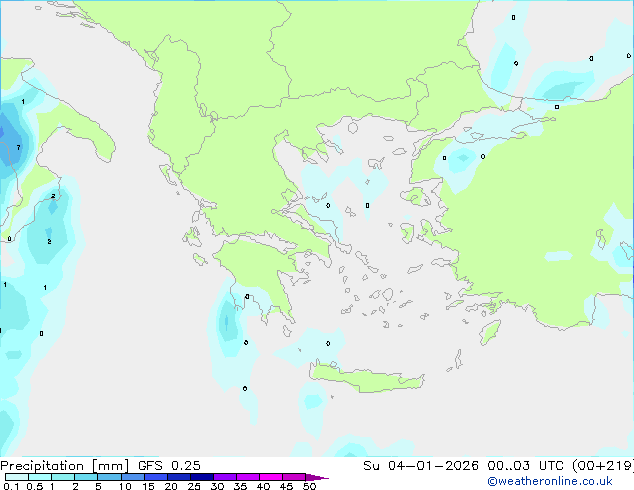Click the purple legend swatch between 30 and 35
Image resolution: width=634 pixels, height=490 pixels.
point(225,477)
